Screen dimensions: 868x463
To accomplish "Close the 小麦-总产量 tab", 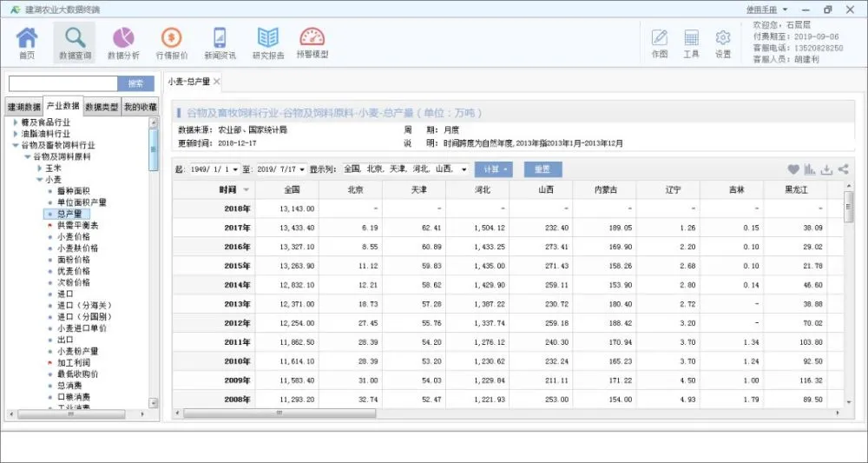I will pos(216,82).
